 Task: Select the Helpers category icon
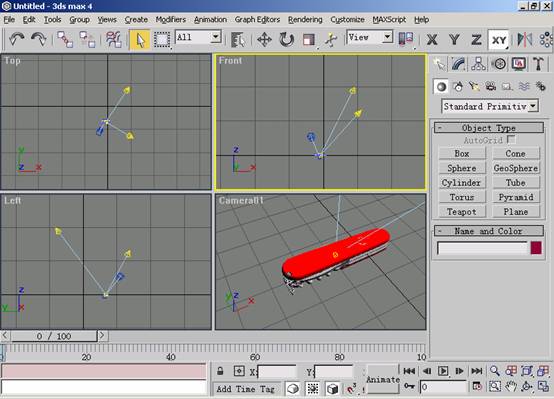pos(507,86)
